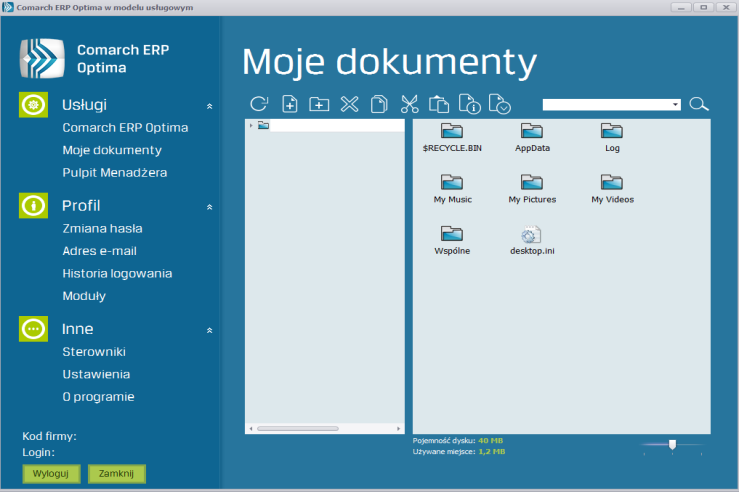This screenshot has width=739, height=492.
Task: Click the Copy toolbar icon
Action: point(379,104)
